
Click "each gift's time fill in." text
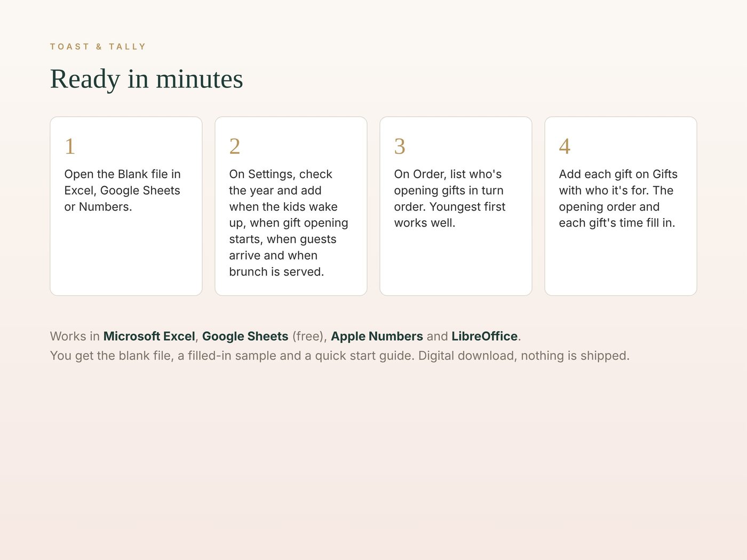point(617,223)
